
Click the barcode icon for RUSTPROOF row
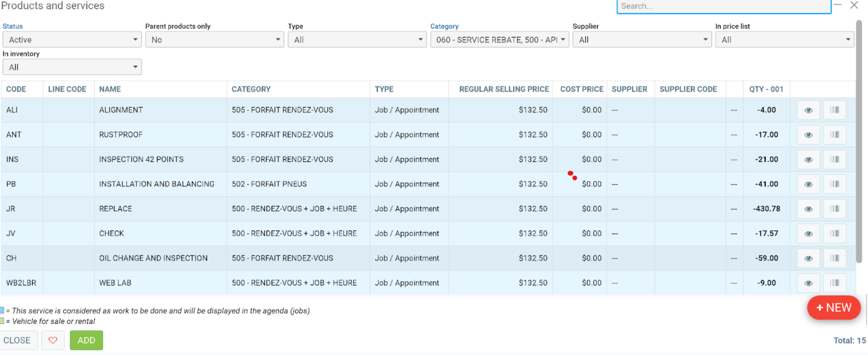[834, 135]
